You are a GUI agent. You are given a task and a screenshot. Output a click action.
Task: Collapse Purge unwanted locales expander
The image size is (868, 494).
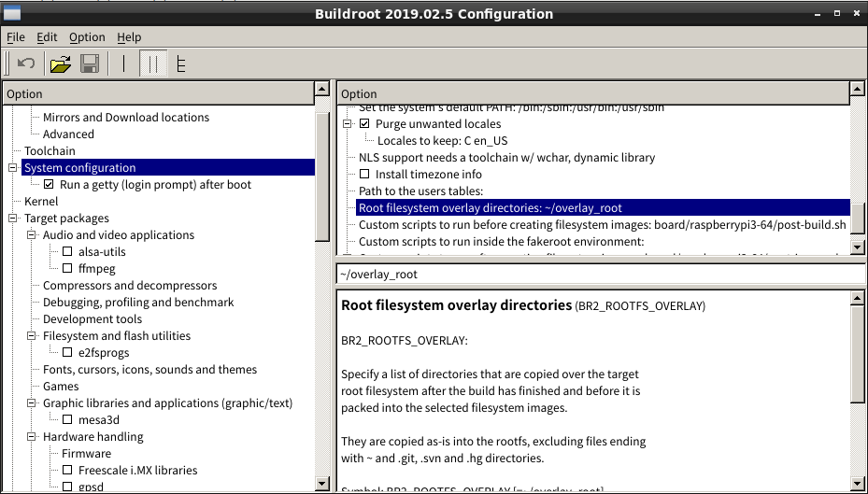tap(347, 124)
